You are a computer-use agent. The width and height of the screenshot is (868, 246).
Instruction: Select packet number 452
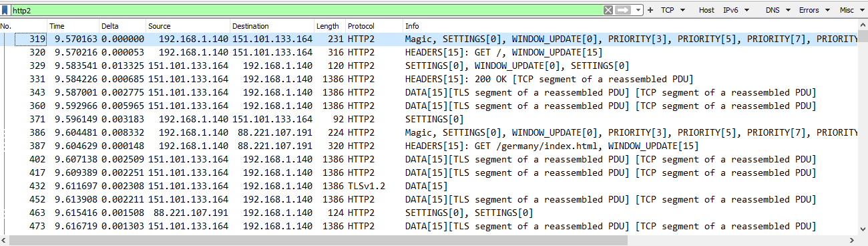tap(38, 199)
